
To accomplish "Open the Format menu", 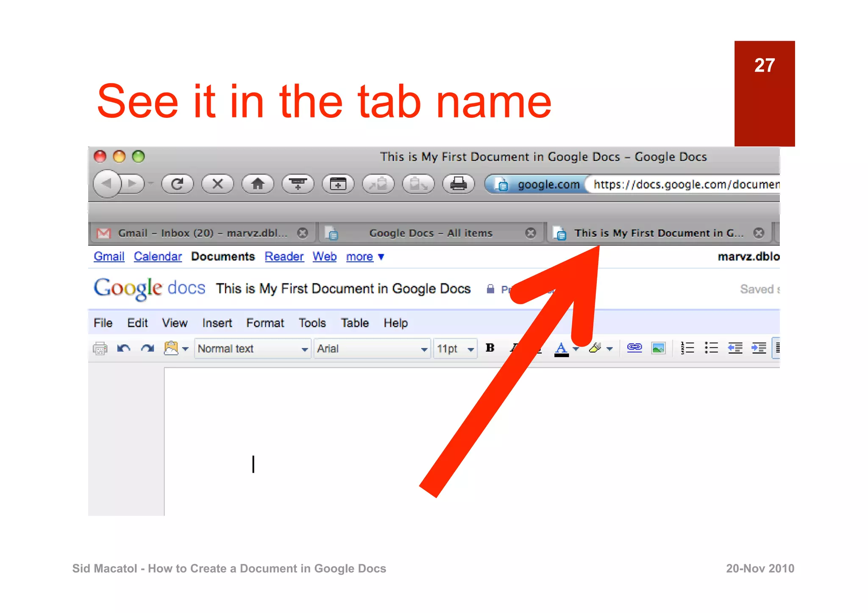I will point(265,323).
